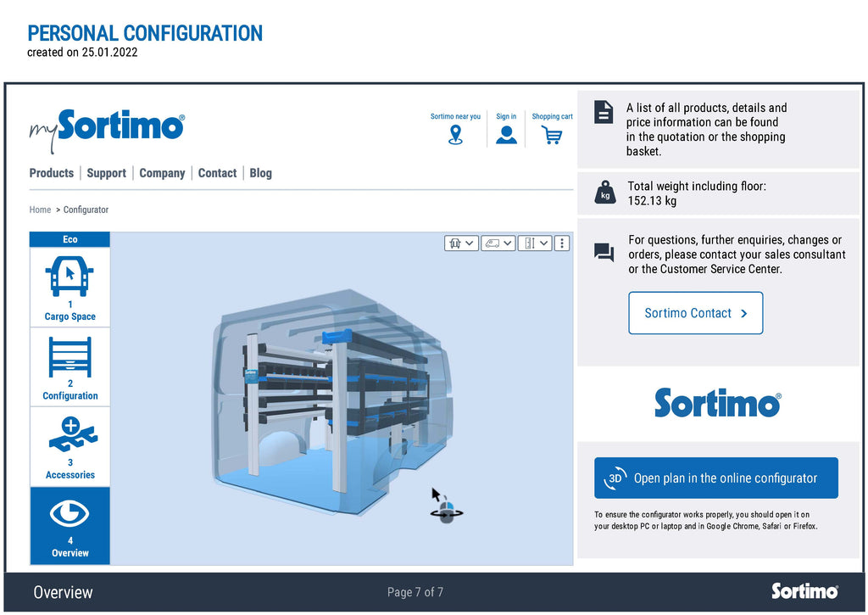Select step 3 Accessories

pyautogui.click(x=70, y=446)
